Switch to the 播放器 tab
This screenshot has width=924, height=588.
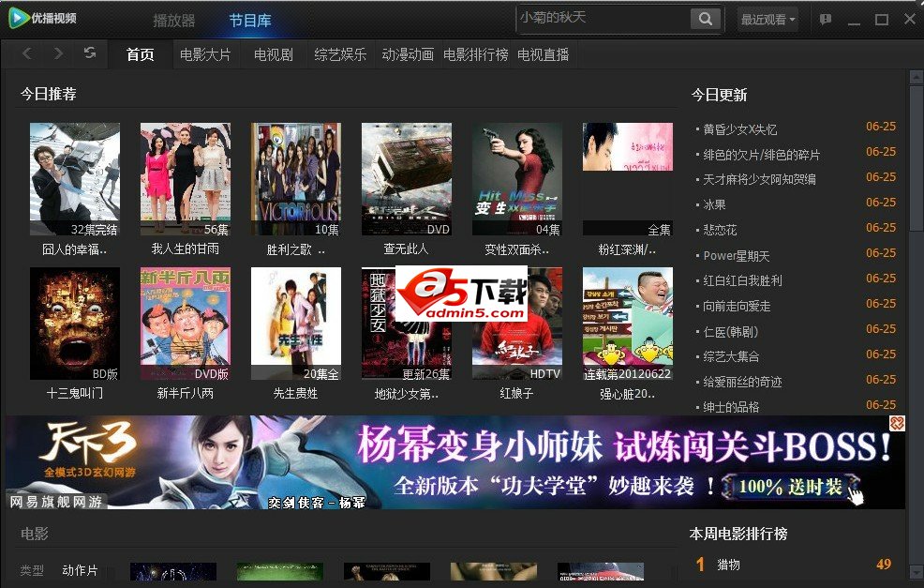point(174,21)
